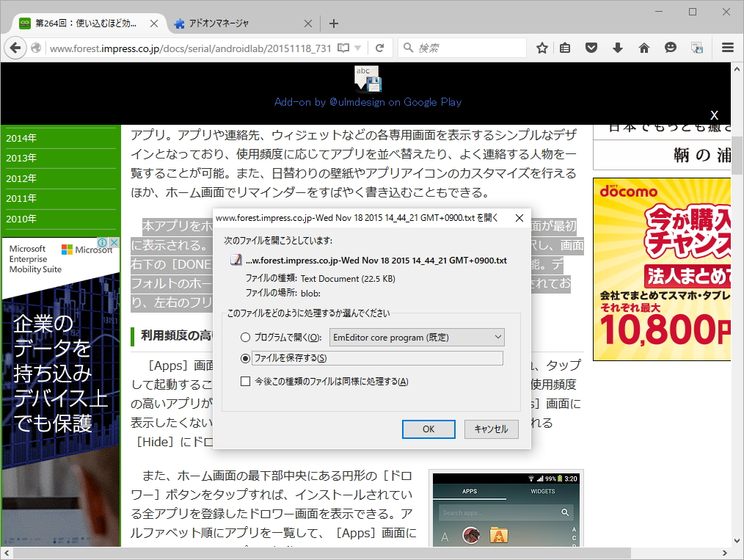Open the reading list clipboard icon
Screen dimensions: 744x560
565,47
